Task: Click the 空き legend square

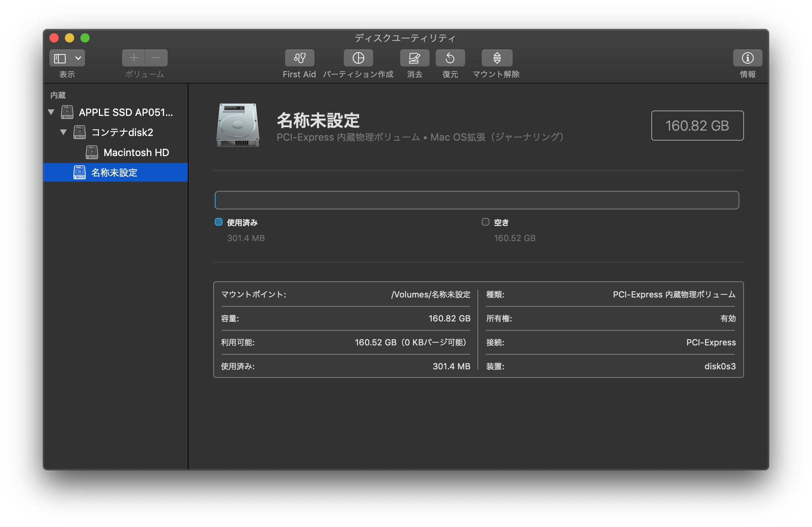Action: pyautogui.click(x=486, y=222)
